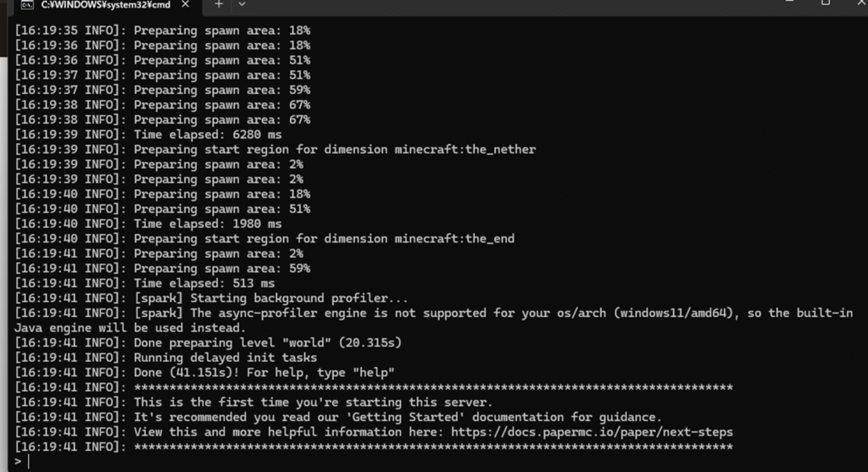Image resolution: width=868 pixels, height=472 pixels.
Task: Maximize the terminal window
Action: pyautogui.click(x=826, y=3)
